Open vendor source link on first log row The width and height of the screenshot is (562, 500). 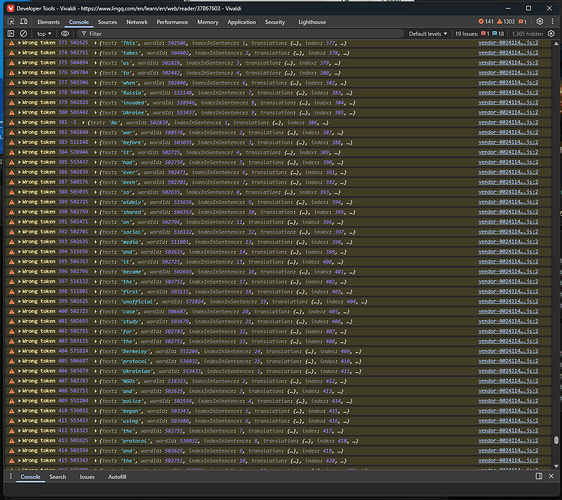click(x=508, y=43)
